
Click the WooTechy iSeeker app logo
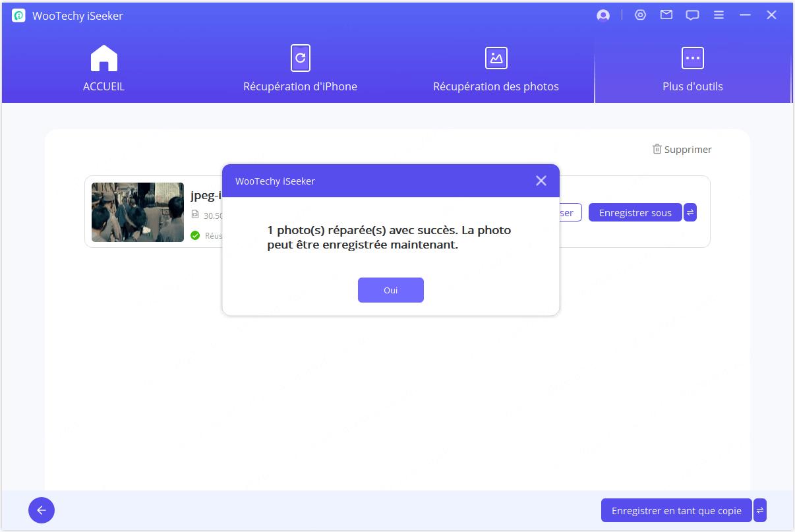click(18, 16)
